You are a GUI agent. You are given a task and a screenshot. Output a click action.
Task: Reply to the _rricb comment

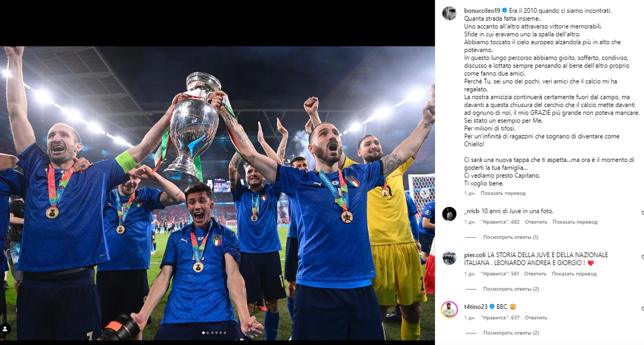536,222
